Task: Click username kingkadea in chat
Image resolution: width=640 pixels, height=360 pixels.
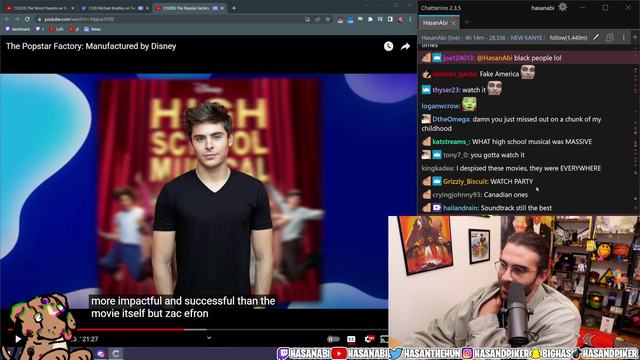Action: (x=438, y=168)
